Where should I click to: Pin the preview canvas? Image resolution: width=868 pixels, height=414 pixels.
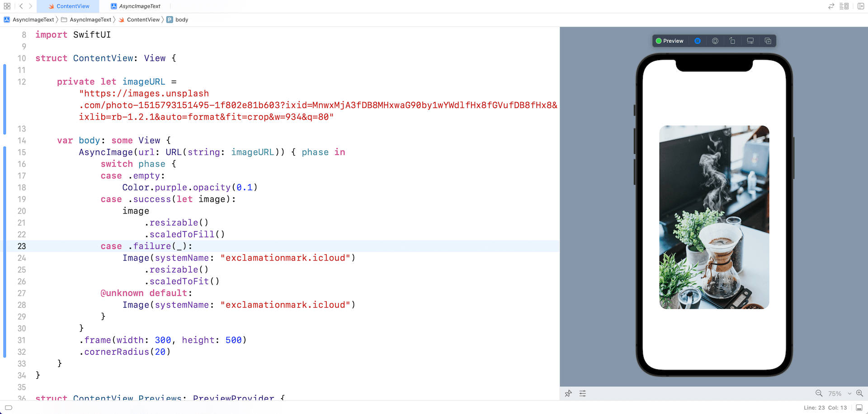click(x=568, y=393)
